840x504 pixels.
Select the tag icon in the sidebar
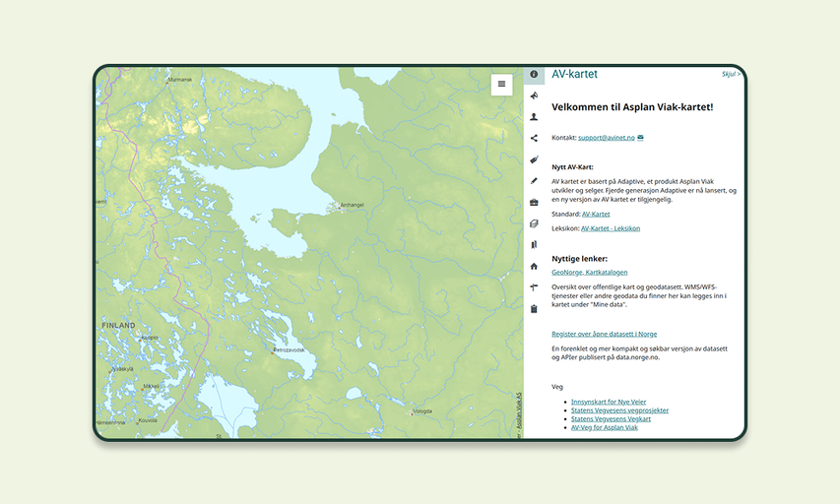point(534,159)
